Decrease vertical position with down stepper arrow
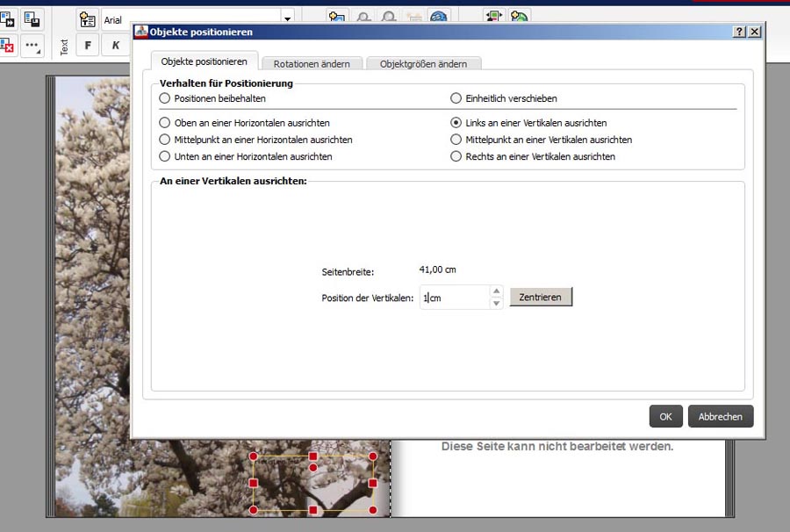 point(496,304)
